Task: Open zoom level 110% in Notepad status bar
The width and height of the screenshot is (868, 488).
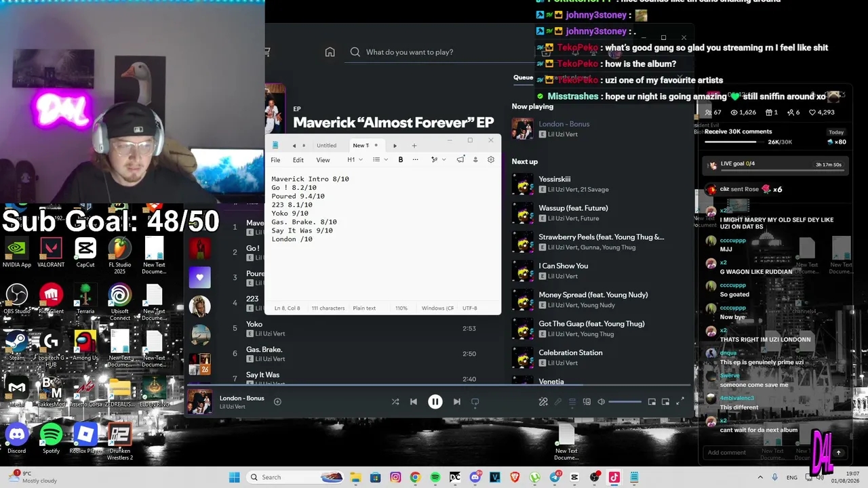Action: [x=401, y=308]
